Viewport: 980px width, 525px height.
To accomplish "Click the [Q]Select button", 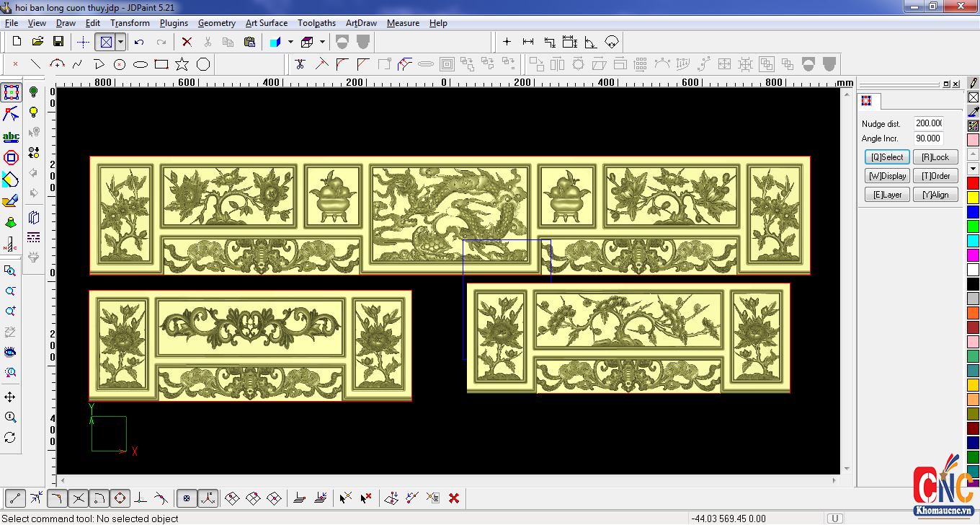I will pyautogui.click(x=886, y=157).
